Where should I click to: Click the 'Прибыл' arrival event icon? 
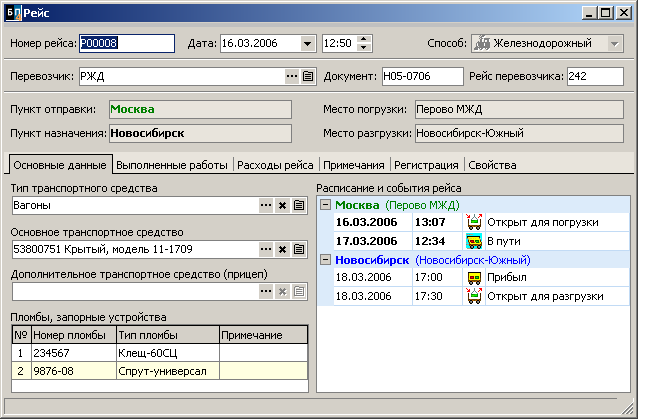(474, 278)
